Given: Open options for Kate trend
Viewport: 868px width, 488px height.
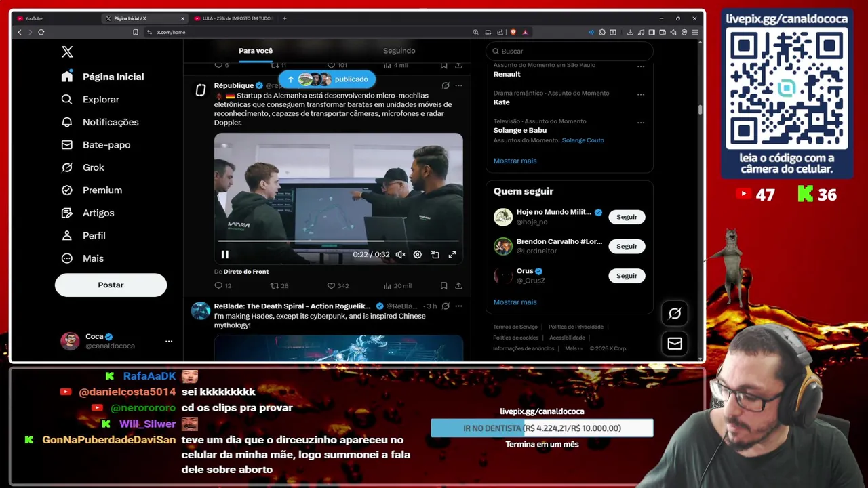Looking at the screenshot, I should click(641, 95).
